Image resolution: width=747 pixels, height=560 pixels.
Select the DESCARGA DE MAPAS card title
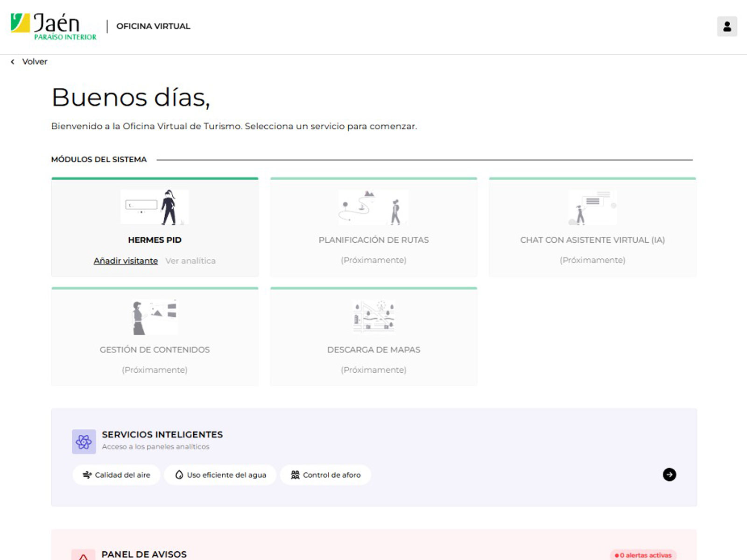(373, 349)
